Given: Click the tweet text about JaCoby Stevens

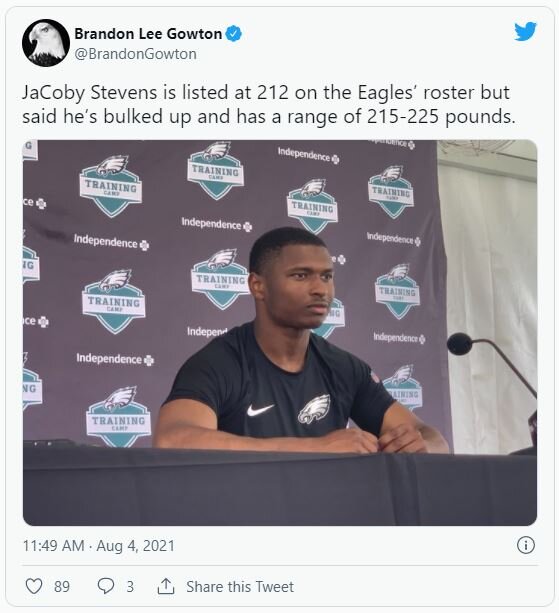Looking at the screenshot, I should 269,104.
